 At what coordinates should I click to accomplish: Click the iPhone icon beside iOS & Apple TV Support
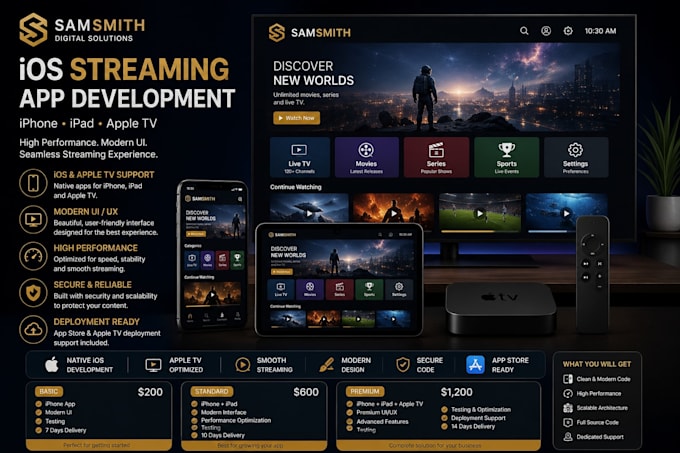(x=33, y=183)
